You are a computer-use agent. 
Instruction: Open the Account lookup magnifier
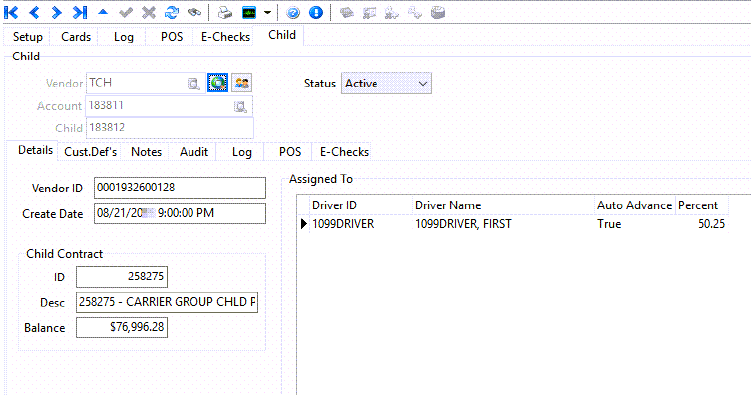pos(240,106)
